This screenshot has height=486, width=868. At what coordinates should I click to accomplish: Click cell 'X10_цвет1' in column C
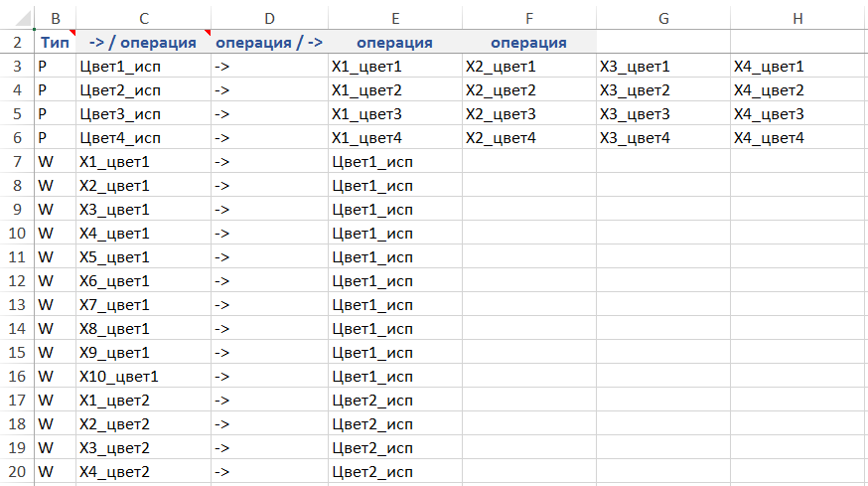(x=144, y=377)
